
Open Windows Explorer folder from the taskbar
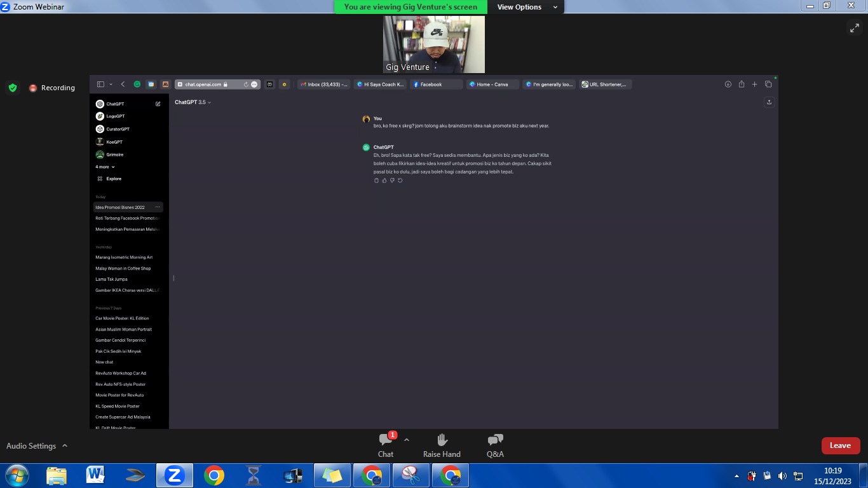pyautogui.click(x=56, y=475)
